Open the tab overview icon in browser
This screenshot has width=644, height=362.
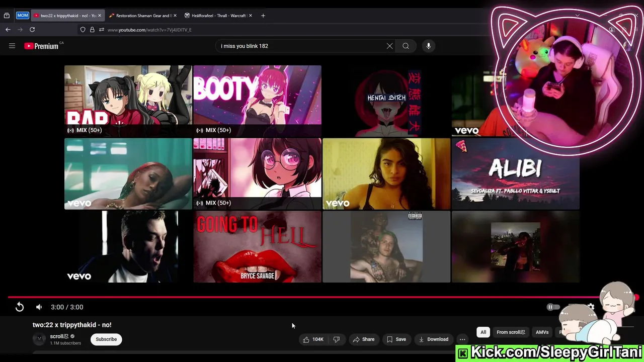click(7, 16)
